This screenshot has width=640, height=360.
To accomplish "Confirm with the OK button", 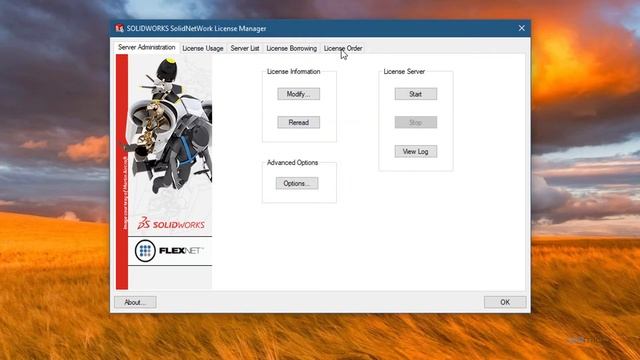I will pyautogui.click(x=505, y=302).
